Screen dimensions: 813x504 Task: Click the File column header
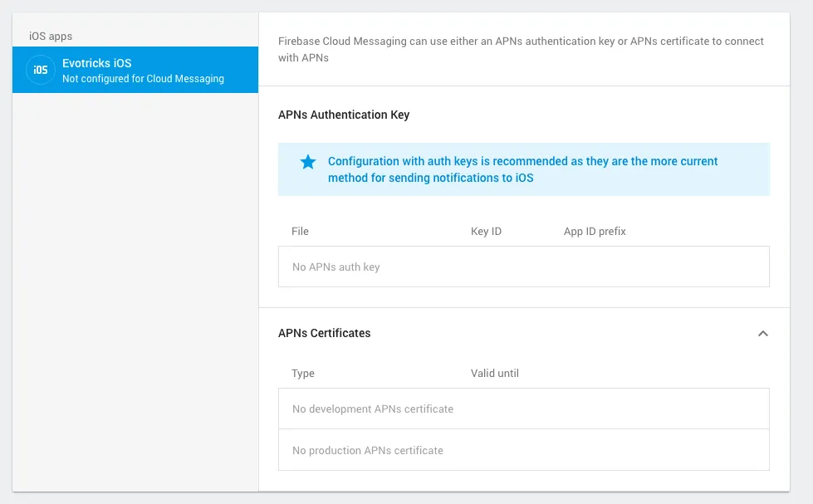click(x=300, y=232)
